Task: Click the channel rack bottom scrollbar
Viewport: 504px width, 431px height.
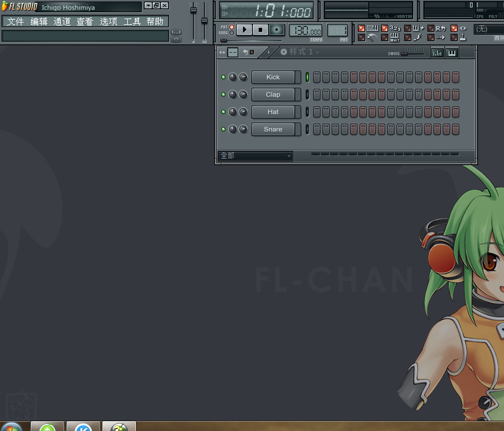Action: click(385, 154)
